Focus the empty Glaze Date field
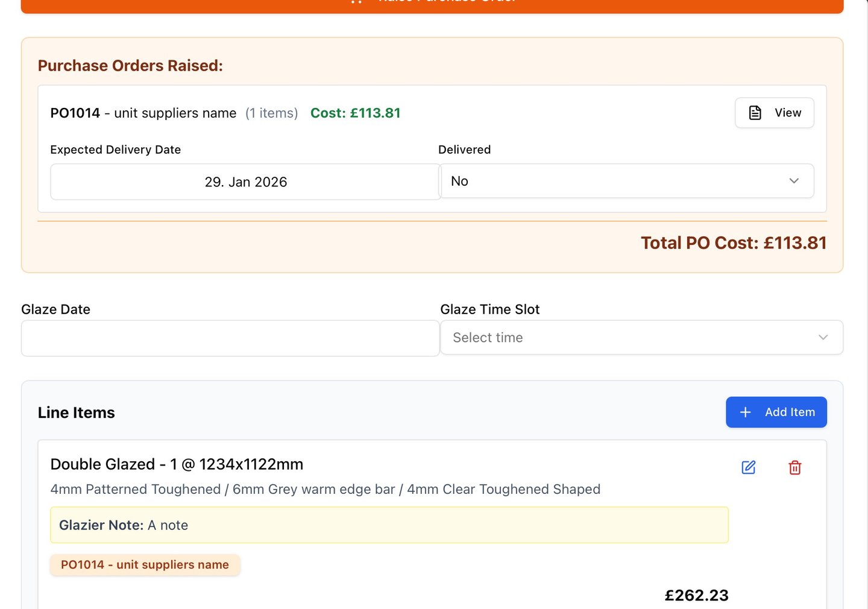This screenshot has width=868, height=609. click(230, 338)
